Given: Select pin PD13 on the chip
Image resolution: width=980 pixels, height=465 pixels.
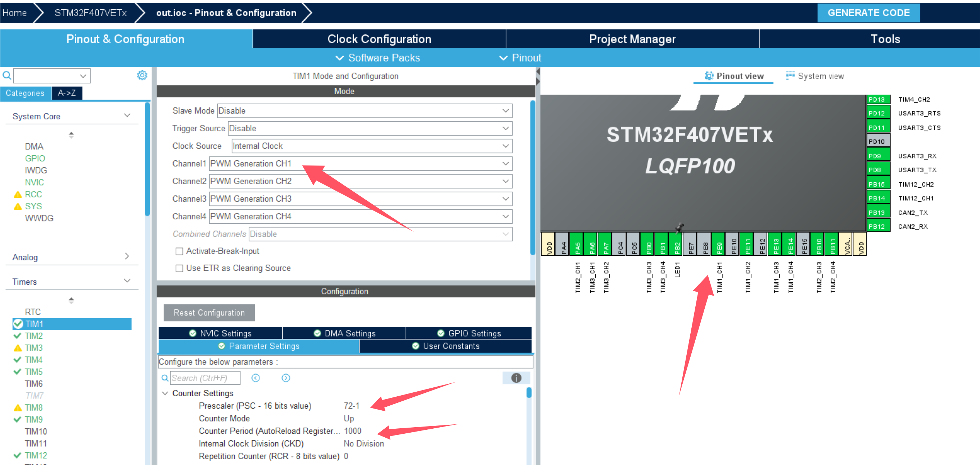Looking at the screenshot, I should (879, 99).
